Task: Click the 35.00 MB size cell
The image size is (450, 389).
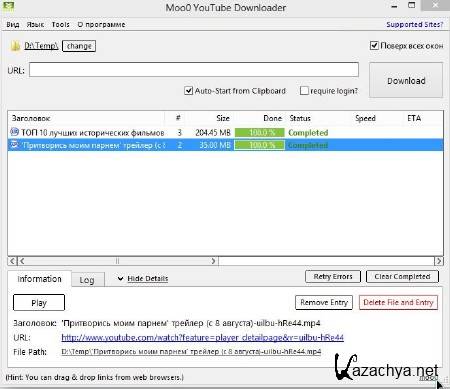Action: click(x=215, y=145)
